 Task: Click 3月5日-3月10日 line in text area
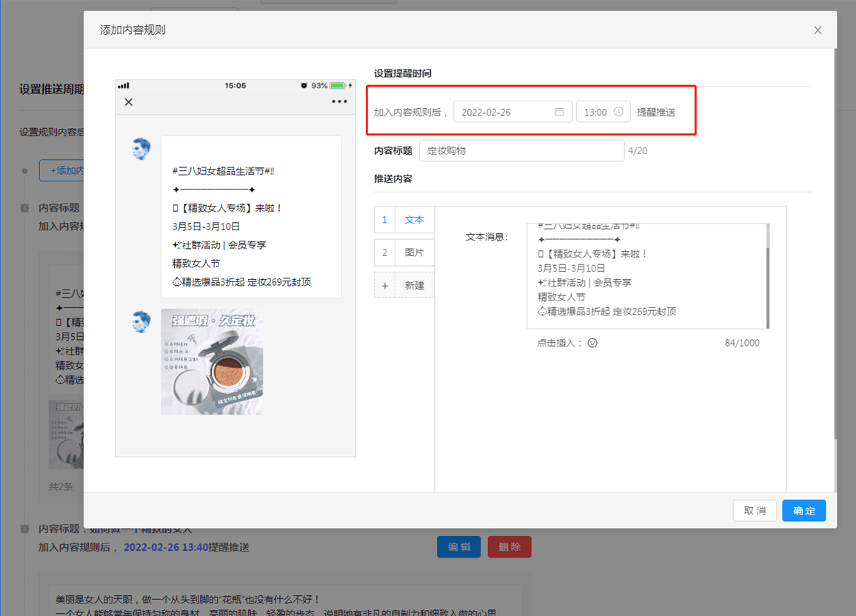tap(572, 269)
